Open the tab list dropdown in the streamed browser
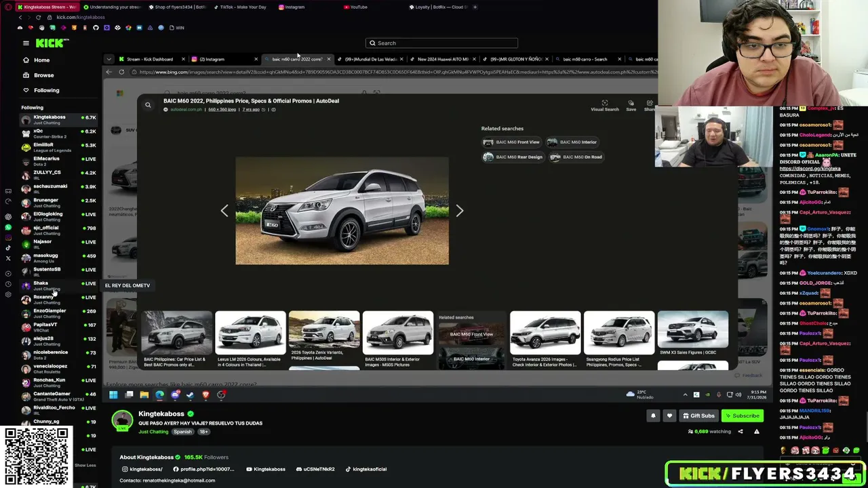 pyautogui.click(x=108, y=59)
